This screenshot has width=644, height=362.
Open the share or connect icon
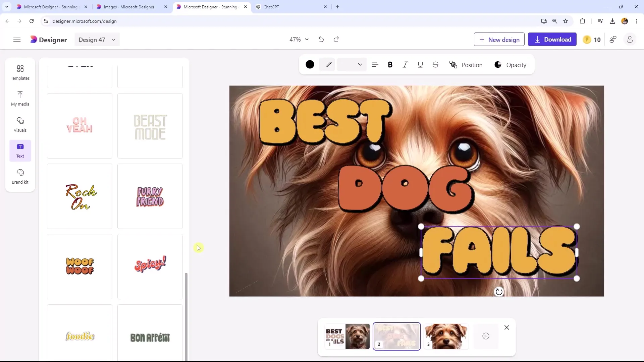point(613,40)
